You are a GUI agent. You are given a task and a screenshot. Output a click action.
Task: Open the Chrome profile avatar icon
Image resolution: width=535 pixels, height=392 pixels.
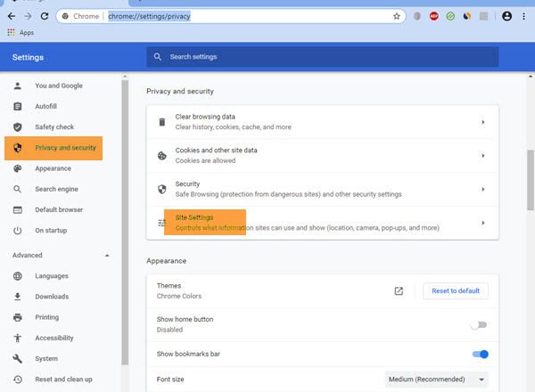pyautogui.click(x=507, y=16)
